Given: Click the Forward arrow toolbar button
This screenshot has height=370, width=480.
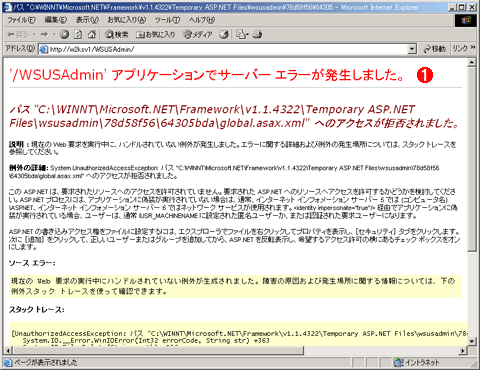Looking at the screenshot, I should [44, 34].
